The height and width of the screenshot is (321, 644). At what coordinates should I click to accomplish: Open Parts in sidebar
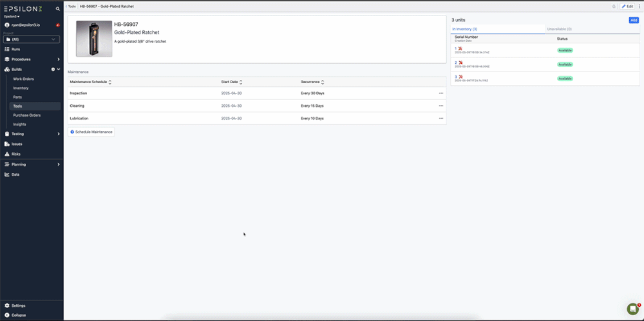(17, 97)
